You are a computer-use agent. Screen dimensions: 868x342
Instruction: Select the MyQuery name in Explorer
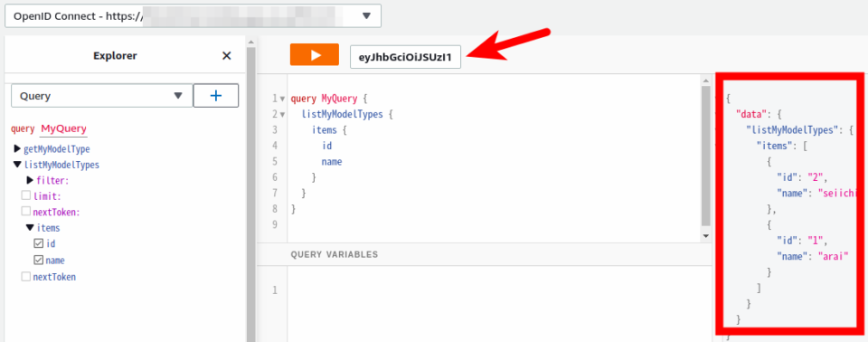[63, 129]
